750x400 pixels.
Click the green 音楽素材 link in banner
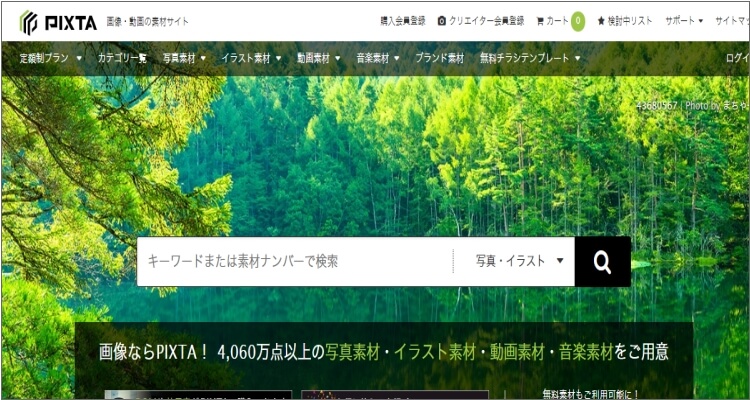(x=586, y=353)
